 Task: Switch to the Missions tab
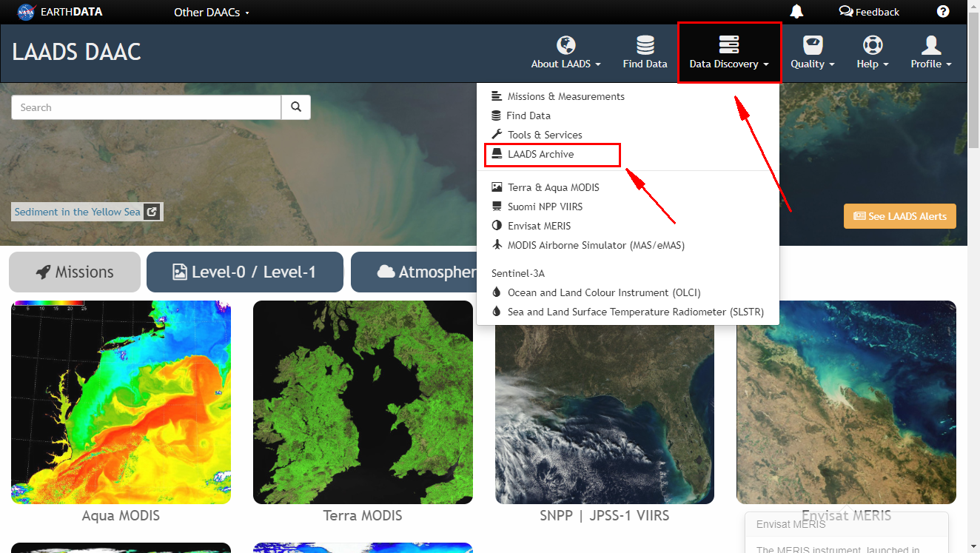(75, 272)
